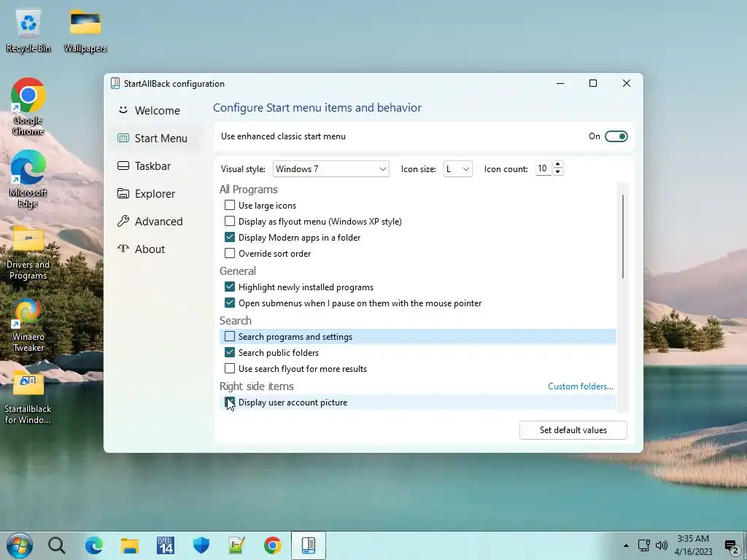This screenshot has width=747, height=560.
Task: Check Display as flyout menu option
Action: click(x=230, y=222)
